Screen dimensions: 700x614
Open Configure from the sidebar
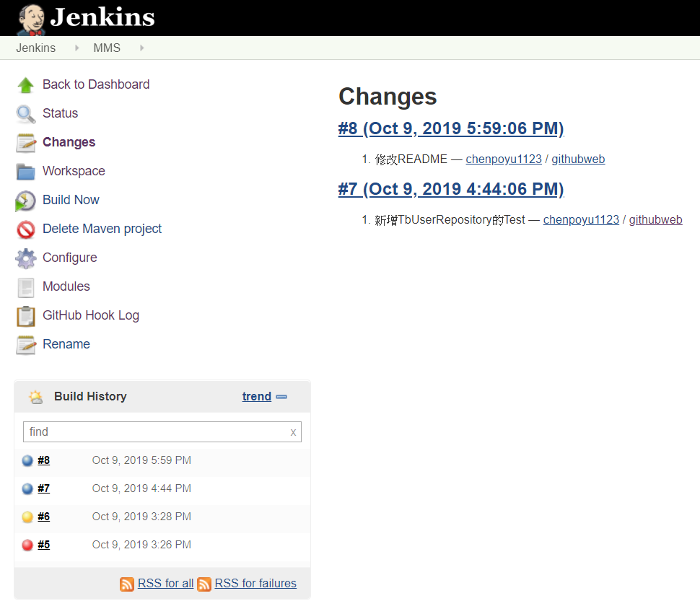70,258
